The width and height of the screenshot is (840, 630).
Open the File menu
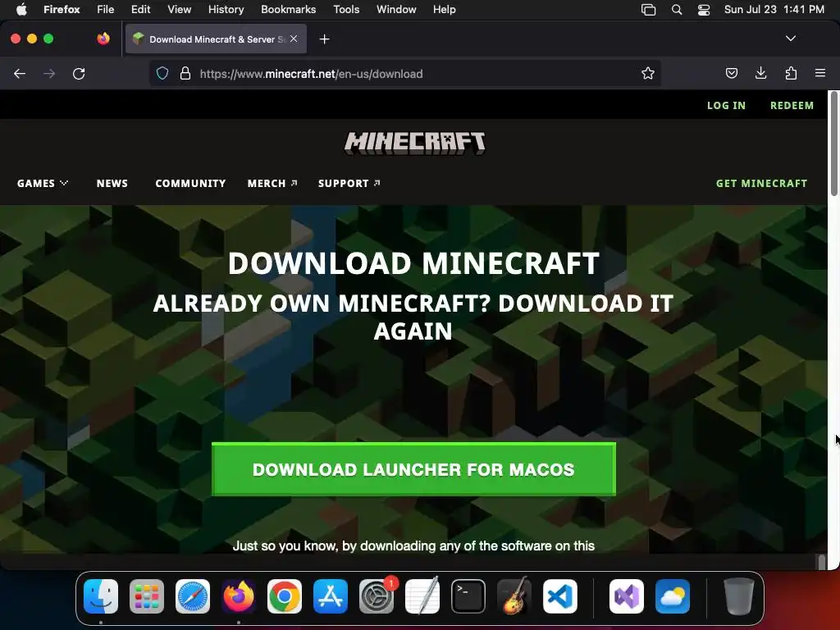[106, 10]
